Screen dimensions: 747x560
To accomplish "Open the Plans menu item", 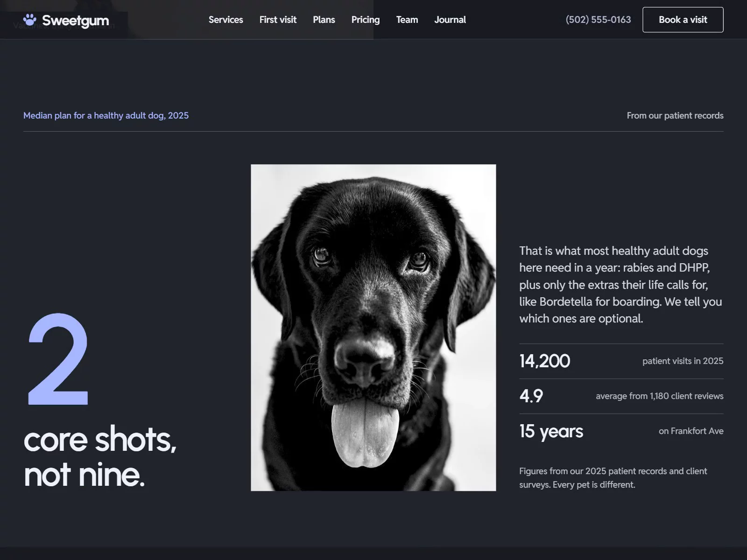I will [x=324, y=20].
